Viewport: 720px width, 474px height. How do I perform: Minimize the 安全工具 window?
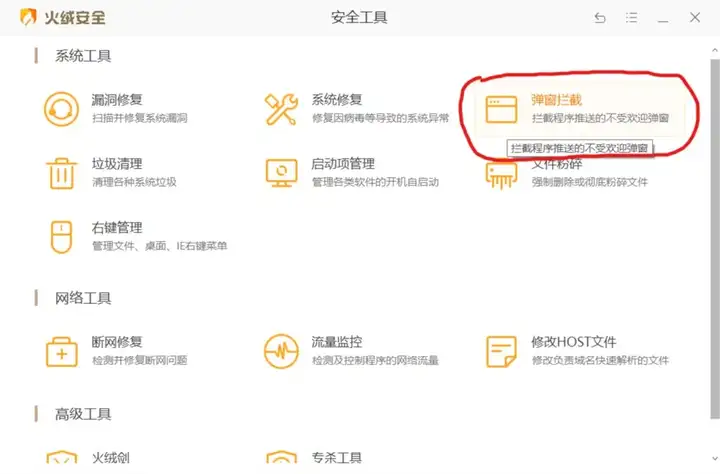click(x=663, y=21)
